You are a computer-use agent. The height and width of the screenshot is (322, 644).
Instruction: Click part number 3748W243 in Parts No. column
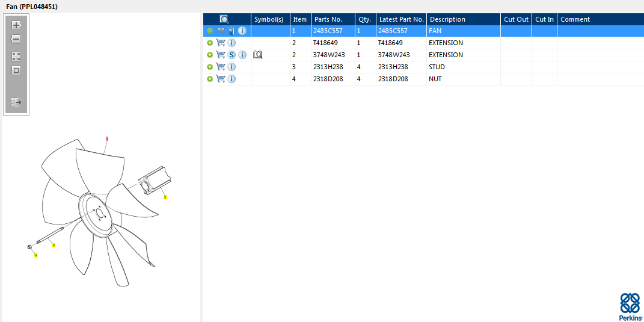(328, 55)
